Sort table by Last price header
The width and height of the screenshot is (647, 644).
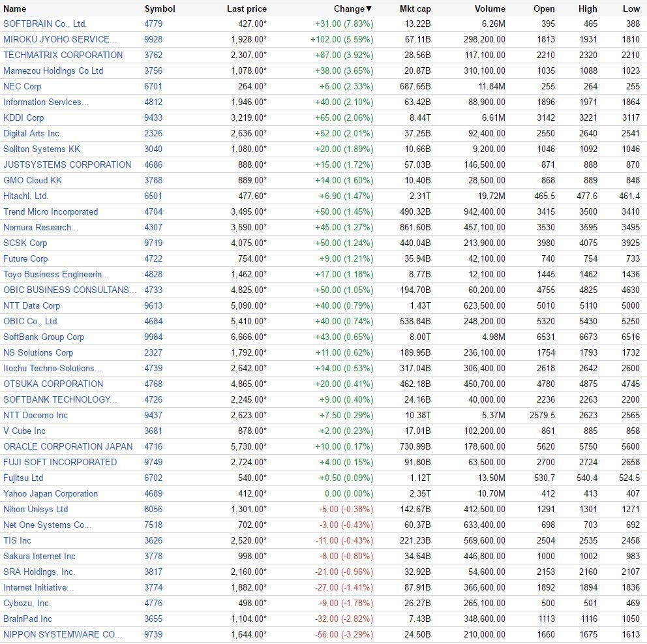tap(247, 8)
